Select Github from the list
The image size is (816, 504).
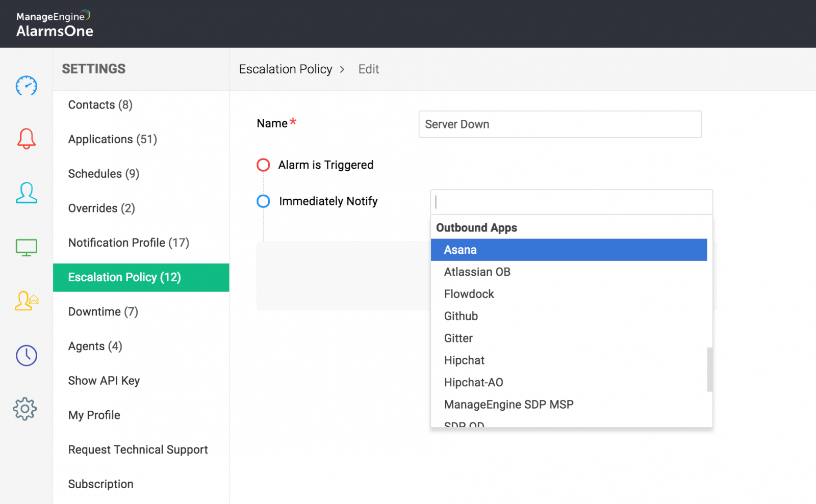(569, 316)
